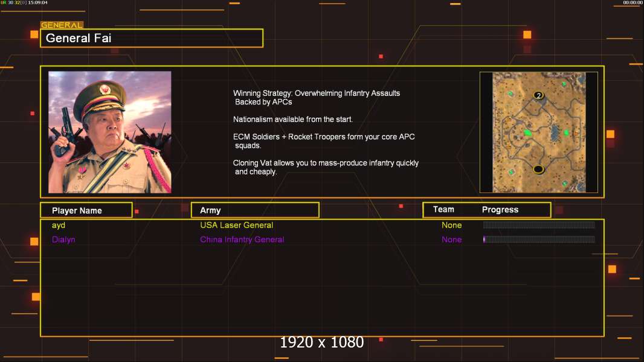Click the Player Name column header
Image resolution: width=644 pixels, height=362 pixels.
click(86, 211)
